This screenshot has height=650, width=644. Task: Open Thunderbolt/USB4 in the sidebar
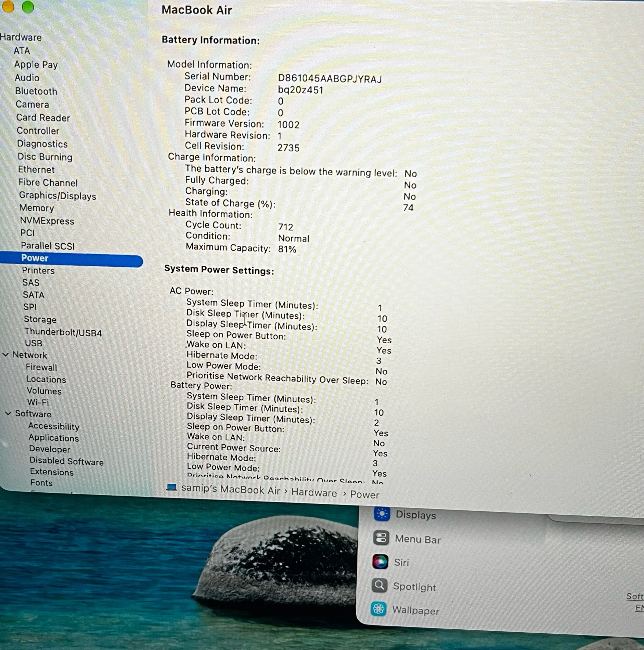pos(63,332)
